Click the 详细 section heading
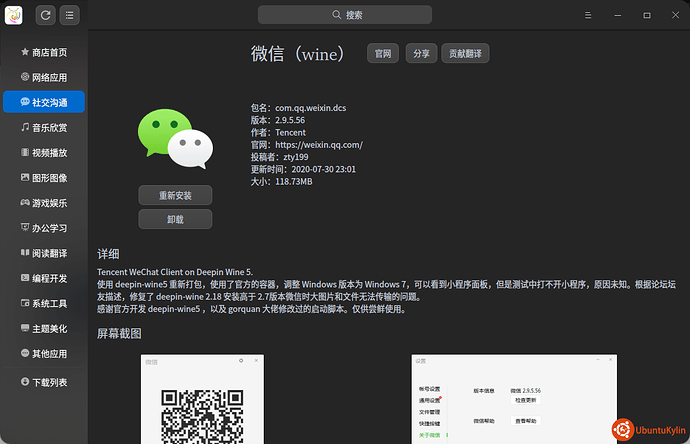This screenshot has height=444, width=690. [x=108, y=254]
